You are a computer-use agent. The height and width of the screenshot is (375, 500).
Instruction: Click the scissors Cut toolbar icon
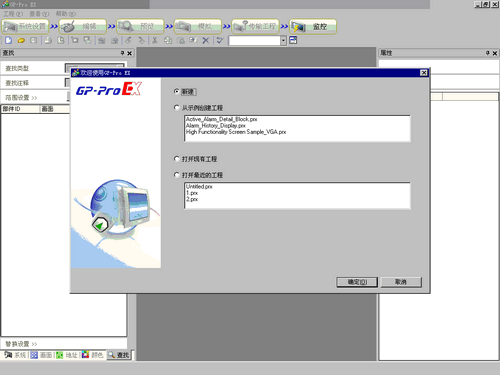155,40
